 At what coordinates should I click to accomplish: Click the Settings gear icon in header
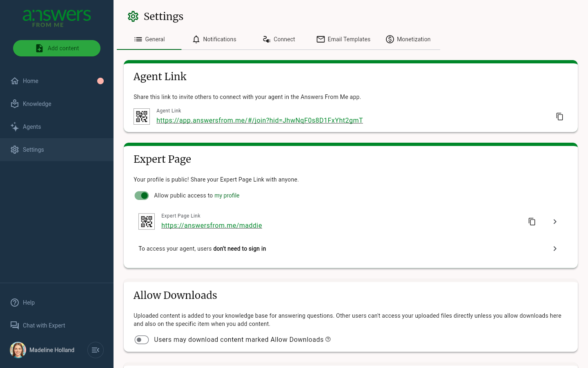click(x=133, y=16)
